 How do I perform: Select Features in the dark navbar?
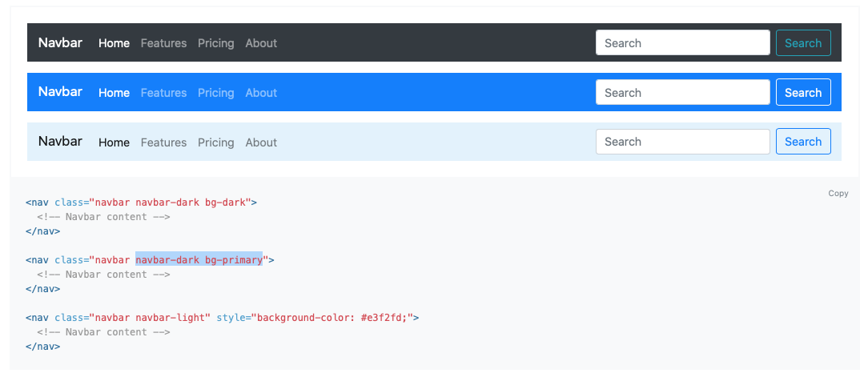164,42
